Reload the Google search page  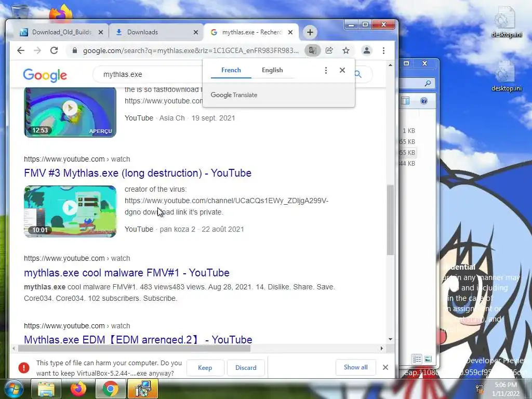tap(54, 50)
